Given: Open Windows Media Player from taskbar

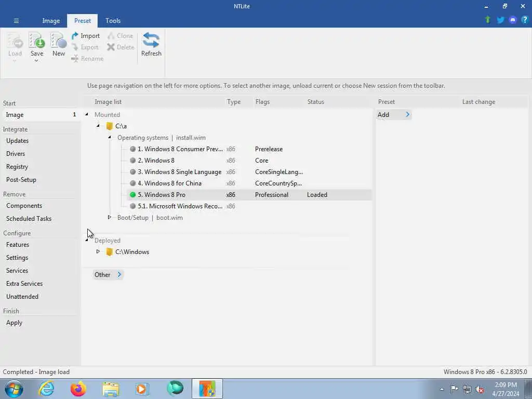Looking at the screenshot, I should (142, 389).
